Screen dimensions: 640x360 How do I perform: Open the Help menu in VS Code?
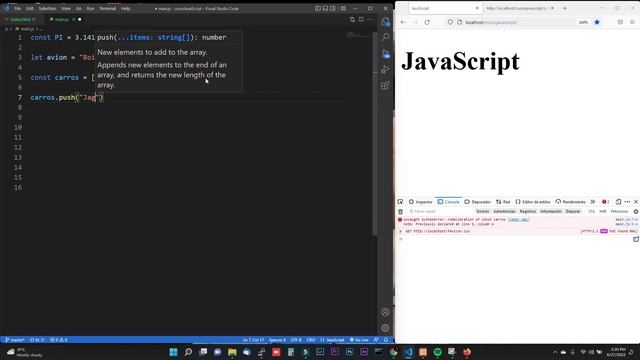coord(125,8)
